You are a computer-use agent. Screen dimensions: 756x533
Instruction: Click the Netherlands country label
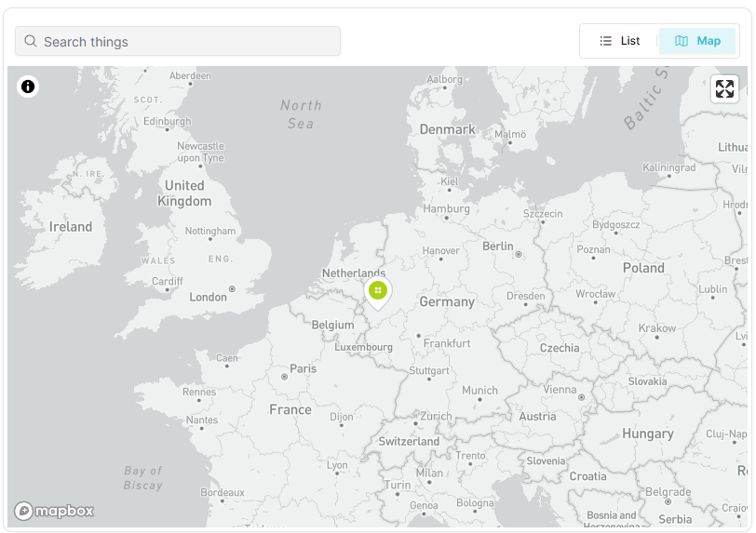pos(354,273)
